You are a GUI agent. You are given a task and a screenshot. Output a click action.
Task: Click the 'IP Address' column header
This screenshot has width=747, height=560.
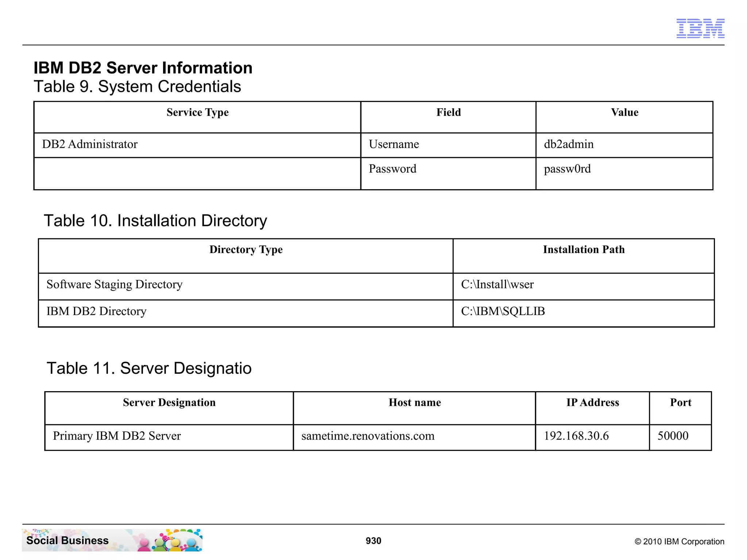[592, 408]
